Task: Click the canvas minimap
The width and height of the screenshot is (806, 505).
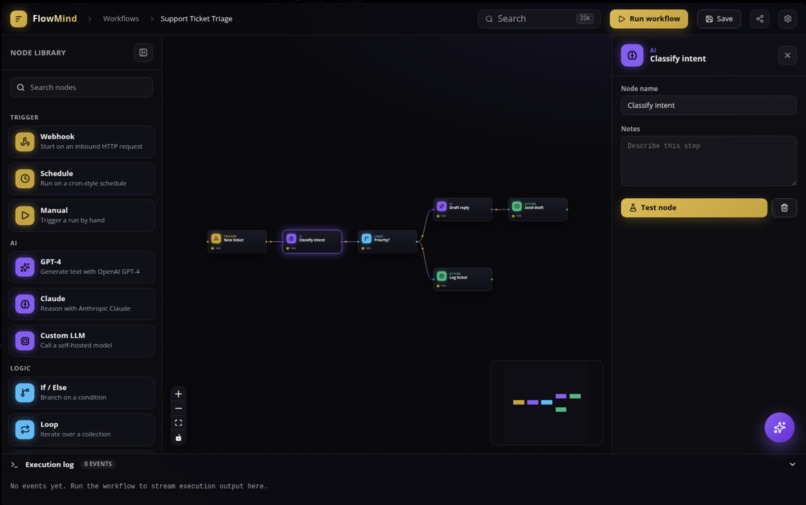Action: point(546,403)
